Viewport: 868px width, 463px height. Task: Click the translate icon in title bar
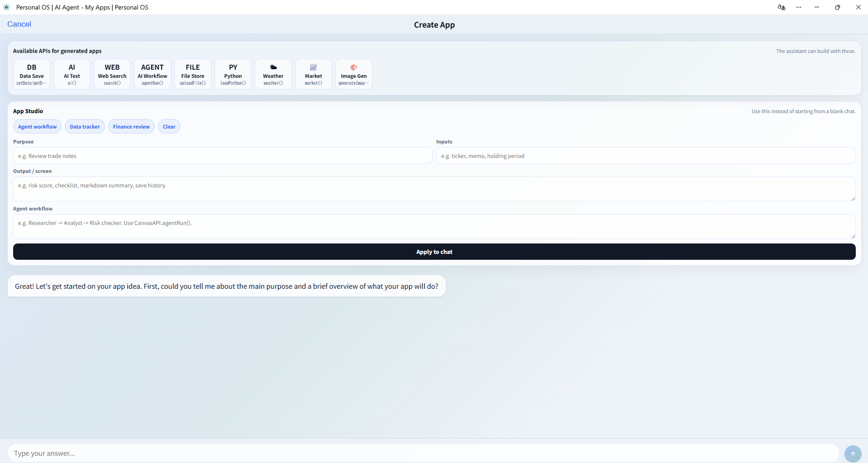click(782, 7)
